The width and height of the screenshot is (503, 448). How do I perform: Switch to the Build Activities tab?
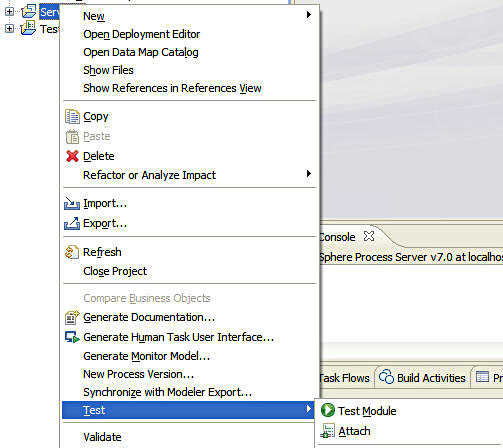pos(431,378)
